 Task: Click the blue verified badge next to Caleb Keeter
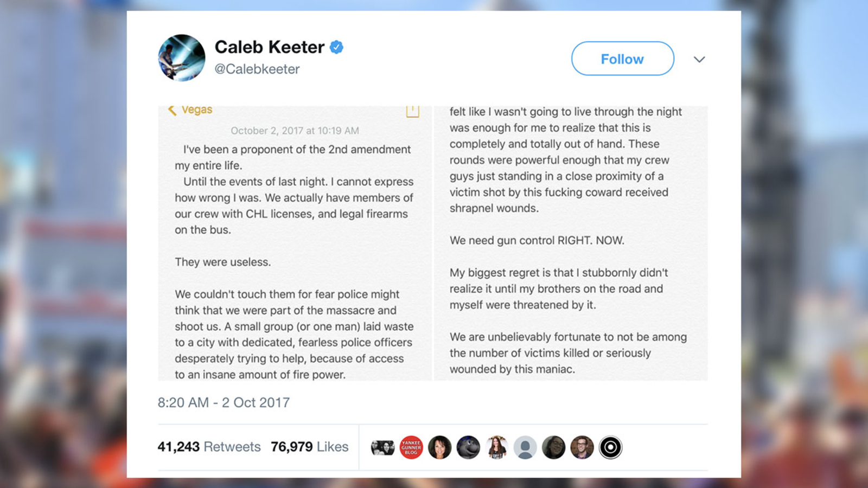coord(335,47)
